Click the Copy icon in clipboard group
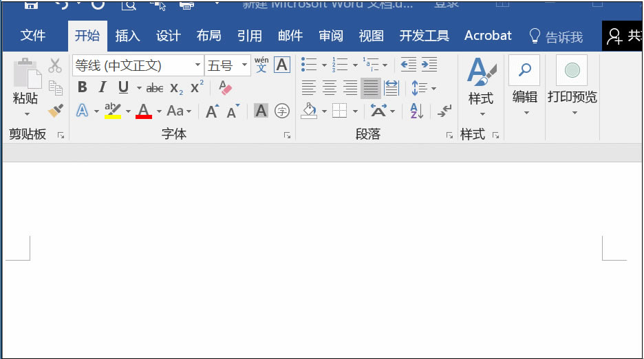 point(56,88)
